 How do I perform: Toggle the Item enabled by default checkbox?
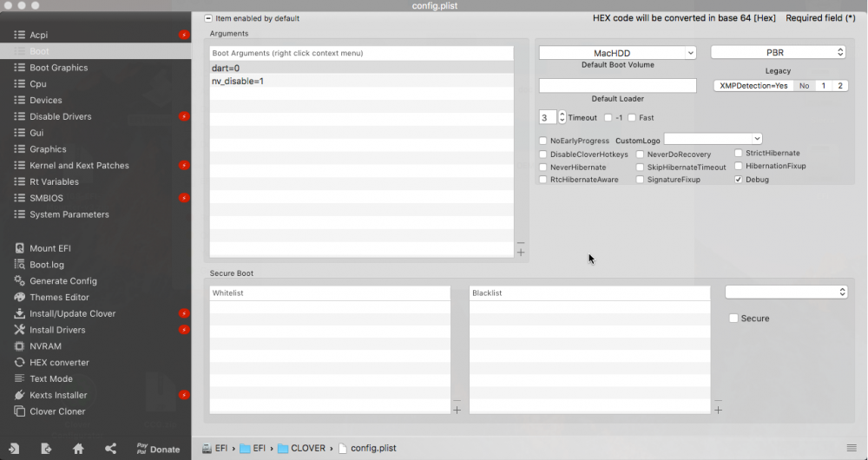click(x=208, y=18)
